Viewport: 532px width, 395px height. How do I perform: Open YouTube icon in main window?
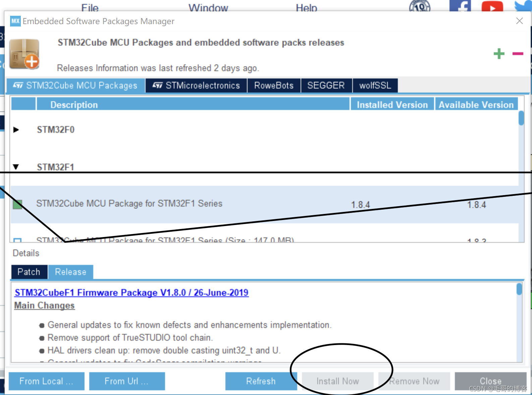click(x=492, y=6)
